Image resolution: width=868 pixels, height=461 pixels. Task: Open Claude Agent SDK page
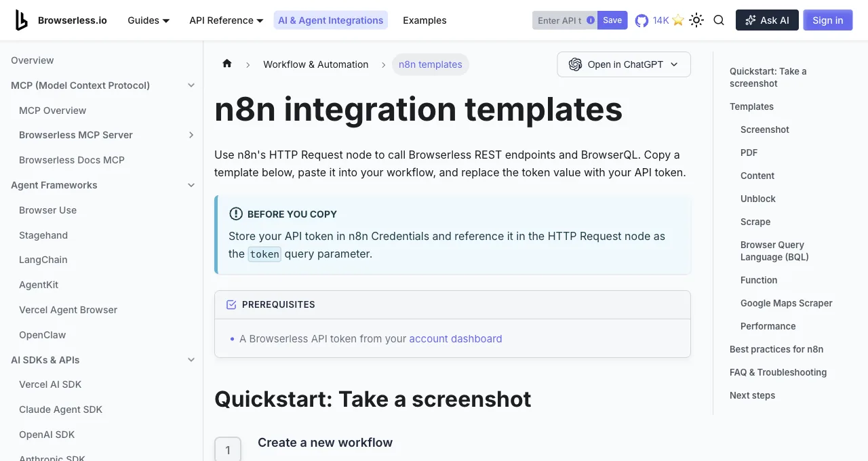(x=61, y=409)
